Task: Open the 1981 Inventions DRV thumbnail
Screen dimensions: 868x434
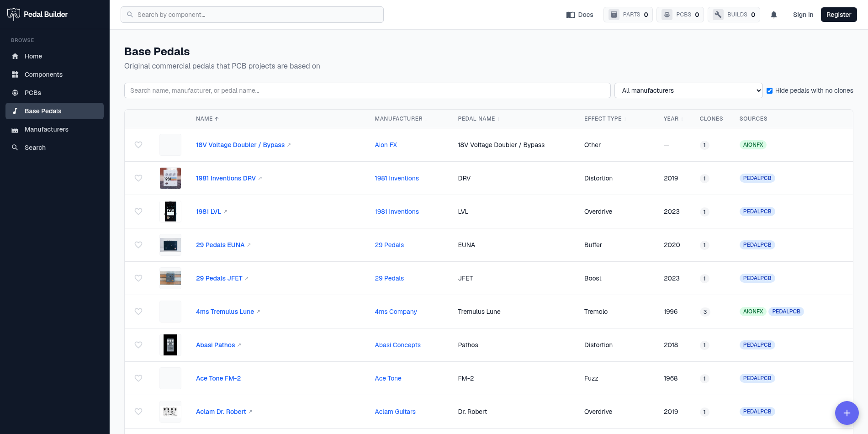Action: pos(170,178)
